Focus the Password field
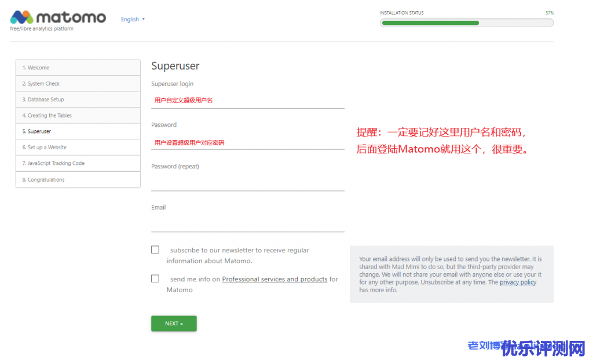The image size is (593, 364). (248, 142)
